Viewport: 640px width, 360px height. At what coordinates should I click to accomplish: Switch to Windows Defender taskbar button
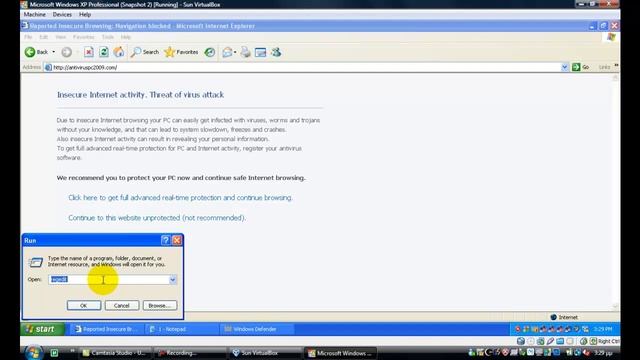[x=257, y=329]
